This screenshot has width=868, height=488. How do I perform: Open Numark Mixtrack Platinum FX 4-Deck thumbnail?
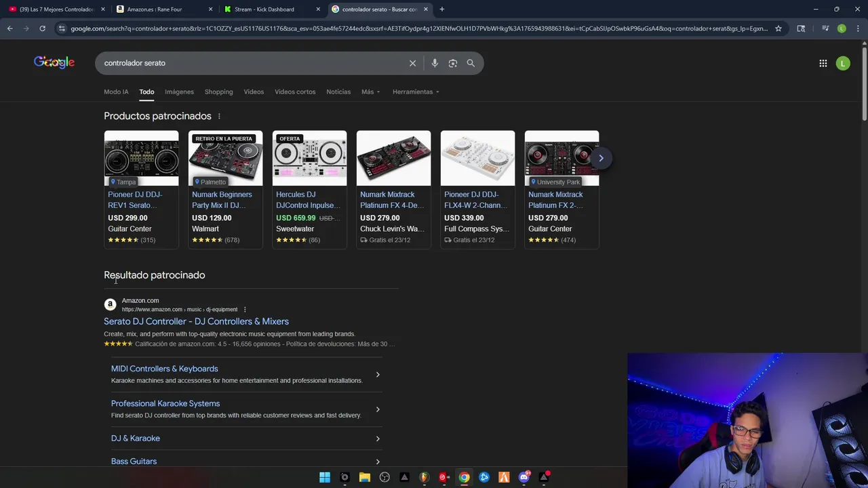click(x=393, y=158)
